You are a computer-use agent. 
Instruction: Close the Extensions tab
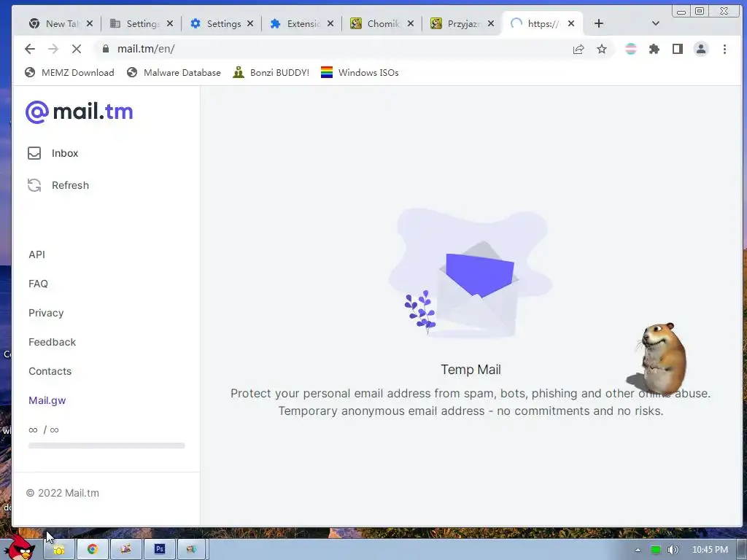tap(330, 24)
